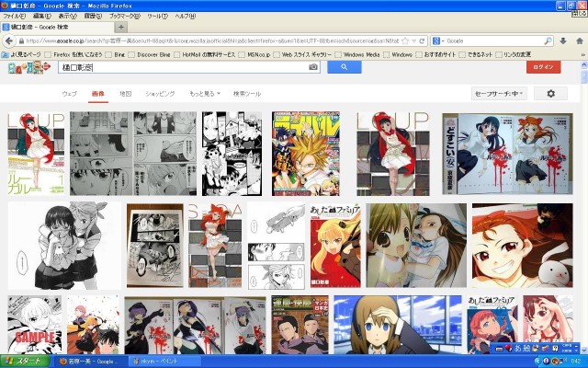This screenshot has width=588, height=368.
Task: Switch input mode with the あ icon
Action: click(517, 349)
